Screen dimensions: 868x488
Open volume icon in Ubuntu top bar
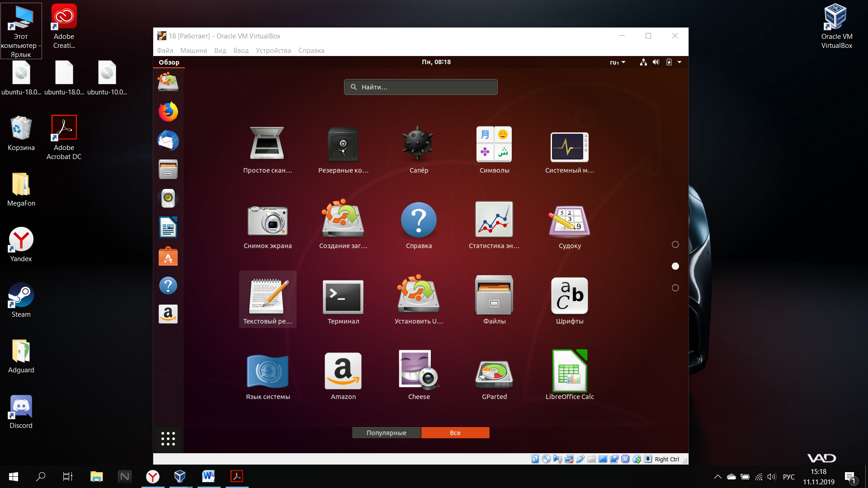point(656,62)
